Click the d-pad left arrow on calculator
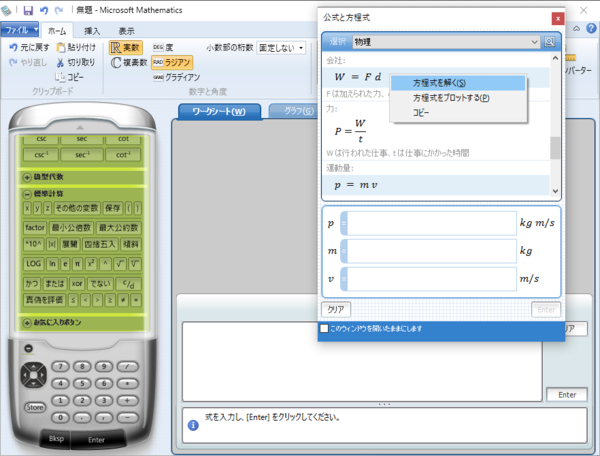Viewport: 600px width, 456px height. click(25, 375)
